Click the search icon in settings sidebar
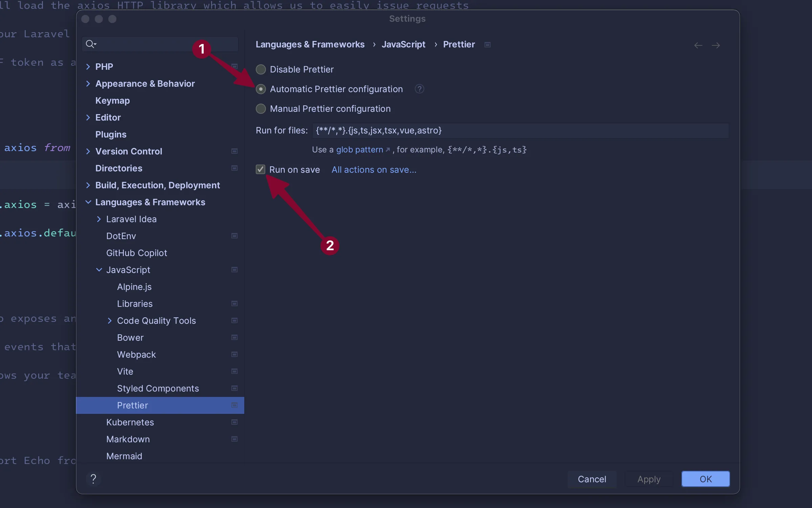The width and height of the screenshot is (812, 508). (x=91, y=44)
